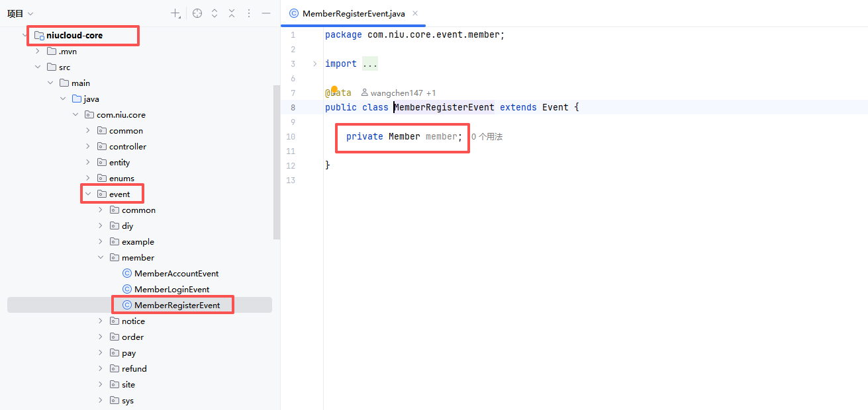The height and width of the screenshot is (410, 868).
Task: Open MemberAccountEvent in the project tree
Action: (x=176, y=273)
